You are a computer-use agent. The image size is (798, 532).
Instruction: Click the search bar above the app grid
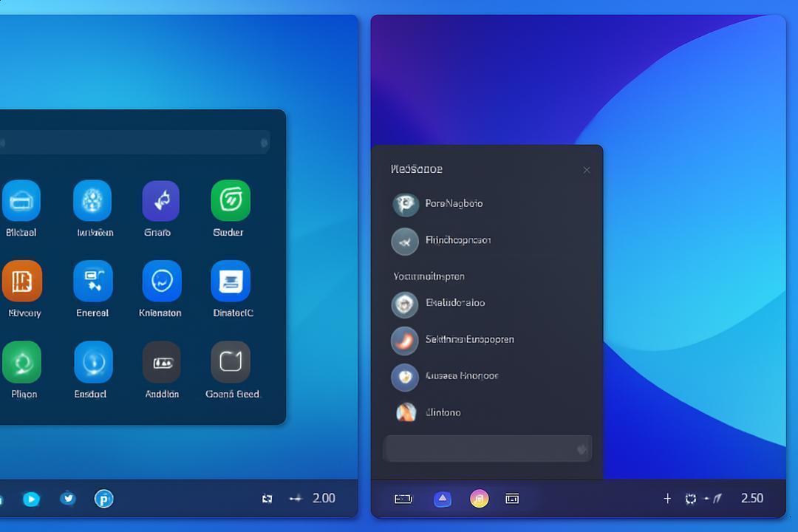(134, 143)
